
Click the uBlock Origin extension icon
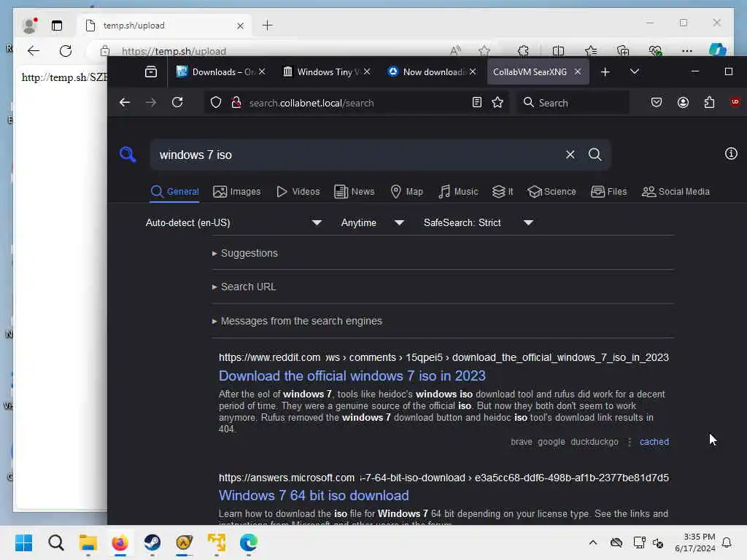tap(735, 102)
